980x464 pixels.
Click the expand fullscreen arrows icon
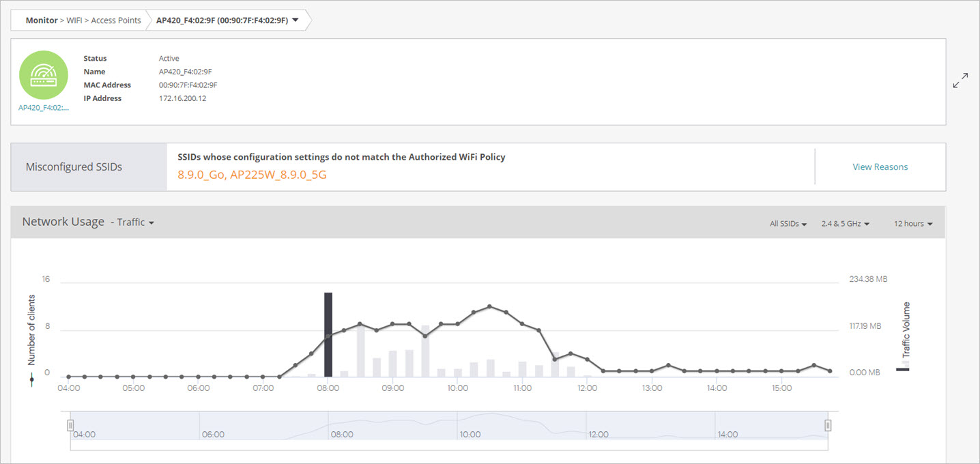click(x=960, y=81)
